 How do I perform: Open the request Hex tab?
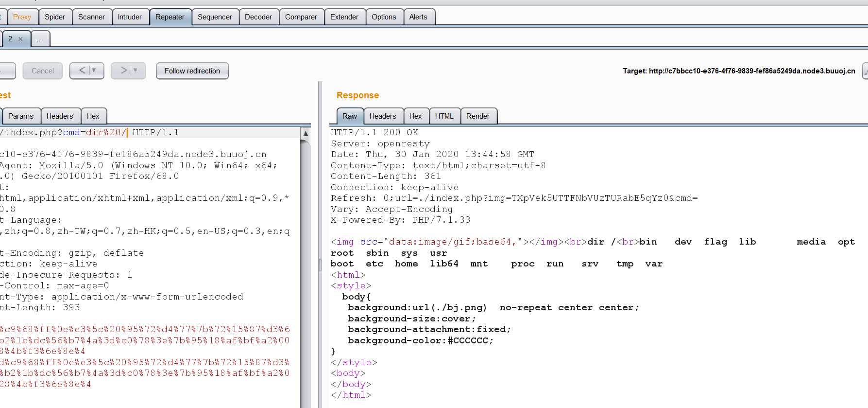click(x=93, y=116)
